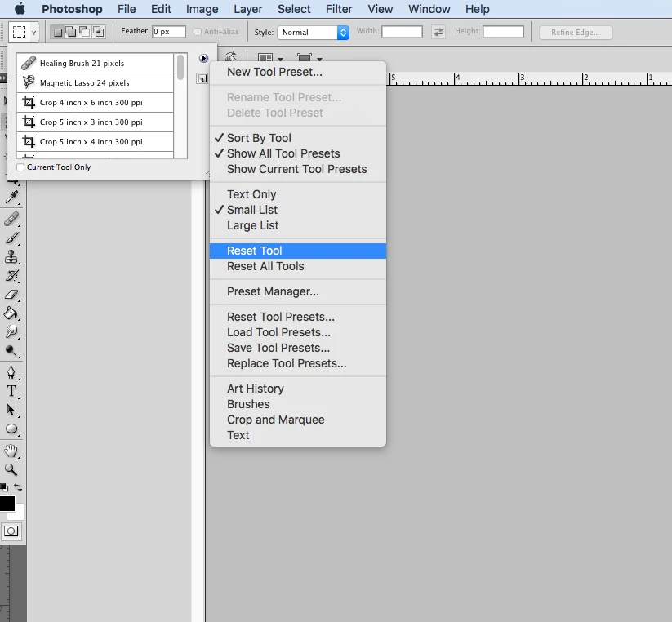Click the Intersect with selection icon

pos(99,32)
